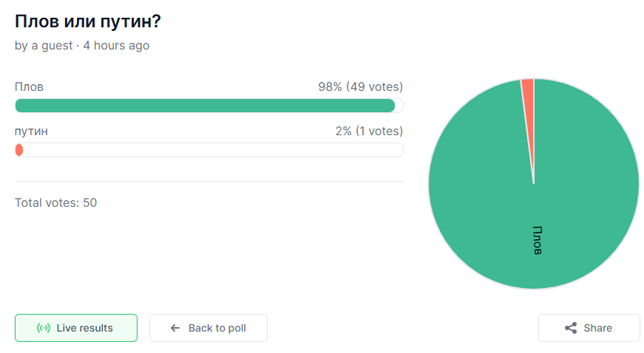Click the red путин progress bar

pos(19,150)
